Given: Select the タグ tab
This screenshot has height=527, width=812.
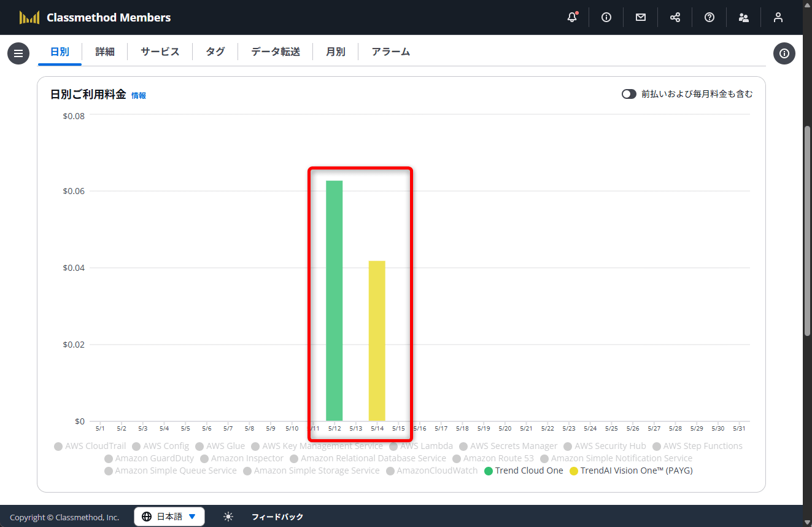Looking at the screenshot, I should 215,52.
